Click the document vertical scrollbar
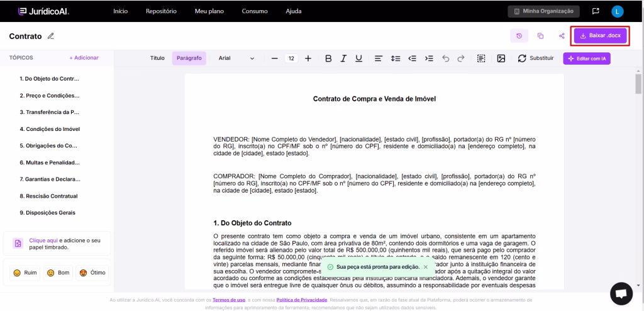644x311 pixels. pos(638,84)
